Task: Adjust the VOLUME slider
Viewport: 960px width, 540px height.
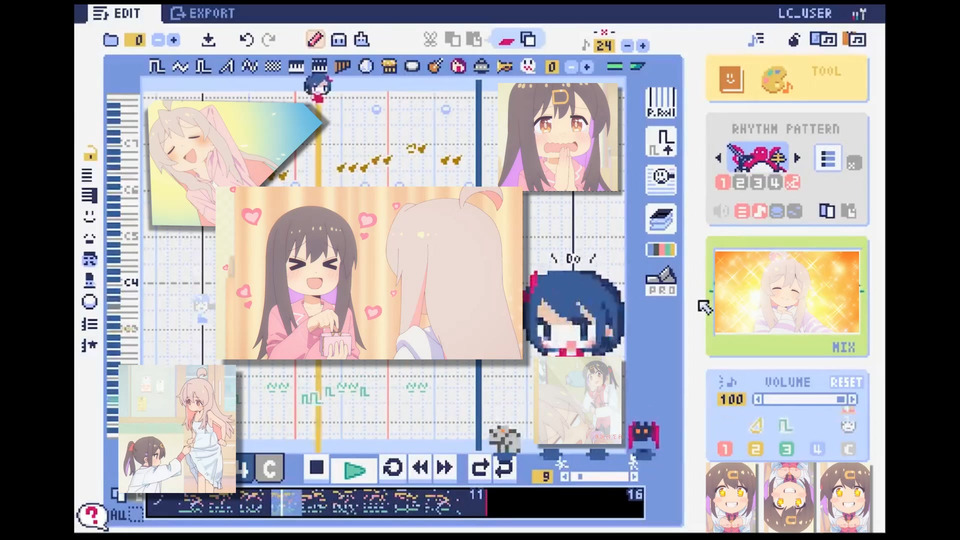Action: [x=804, y=399]
